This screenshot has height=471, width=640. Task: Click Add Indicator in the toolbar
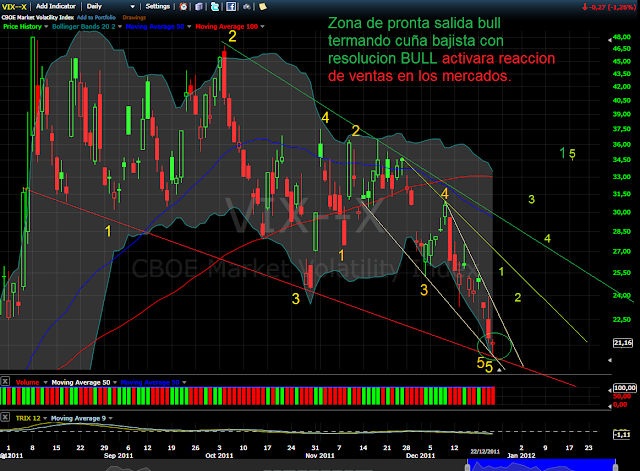(56, 7)
